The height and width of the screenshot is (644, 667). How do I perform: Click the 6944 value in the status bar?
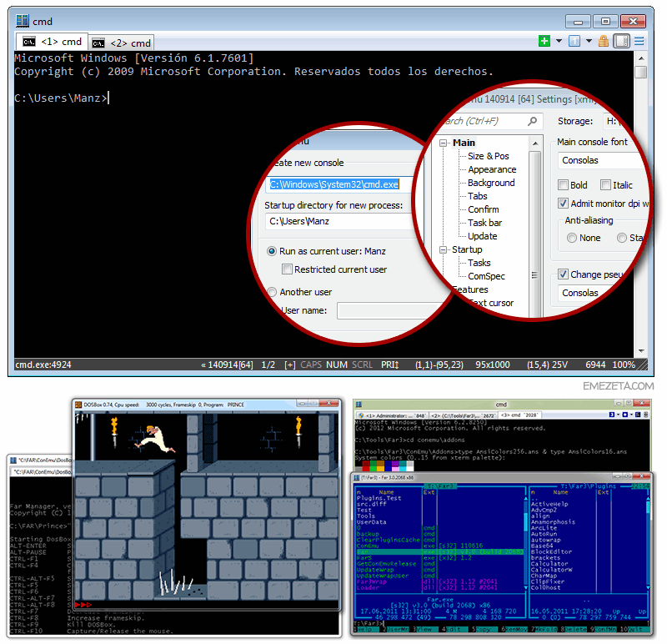(x=595, y=365)
